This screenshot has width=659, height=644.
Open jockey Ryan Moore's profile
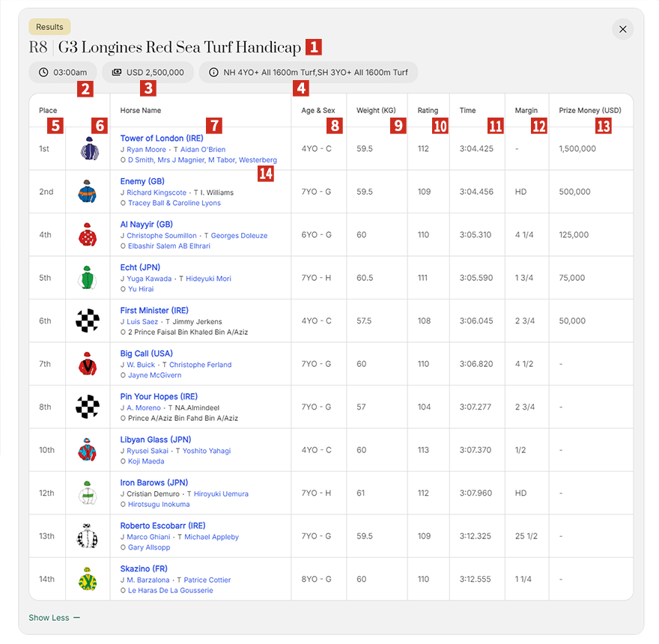click(146, 150)
